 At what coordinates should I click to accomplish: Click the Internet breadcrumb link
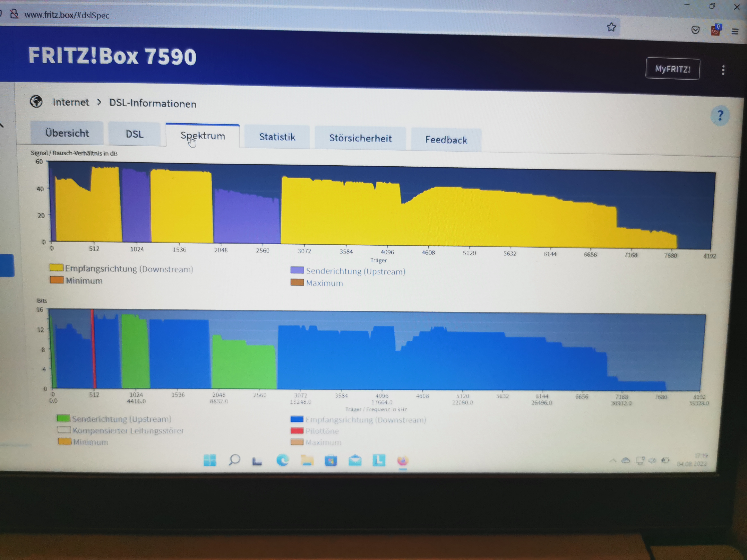[71, 102]
